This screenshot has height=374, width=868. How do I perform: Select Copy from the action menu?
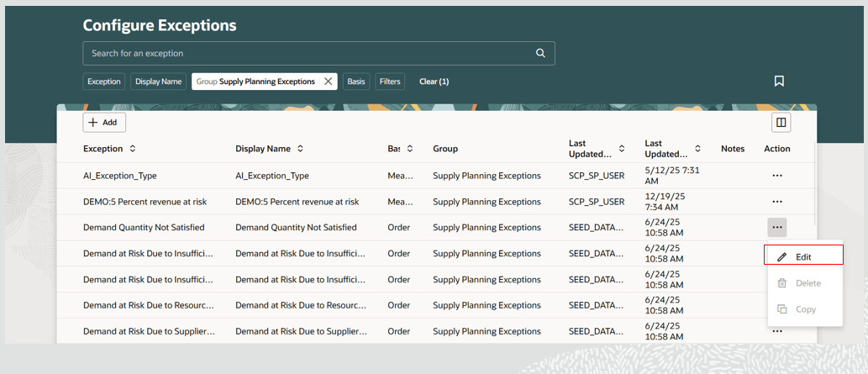point(805,309)
